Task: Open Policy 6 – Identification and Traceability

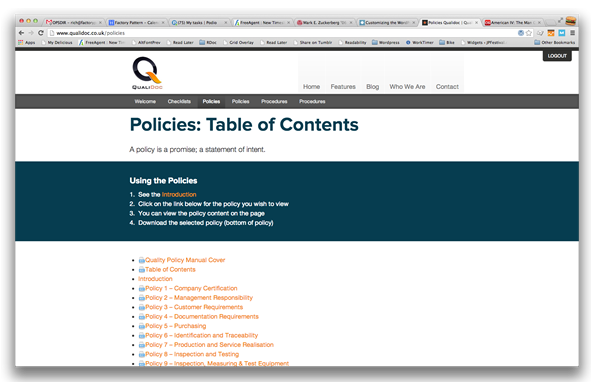Action: [x=202, y=336]
